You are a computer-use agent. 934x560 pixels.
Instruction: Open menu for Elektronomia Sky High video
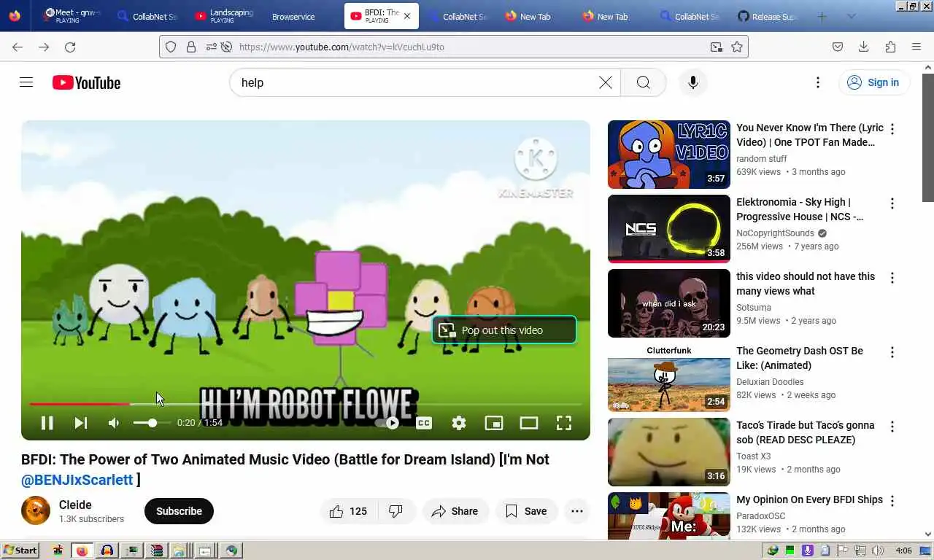point(892,203)
